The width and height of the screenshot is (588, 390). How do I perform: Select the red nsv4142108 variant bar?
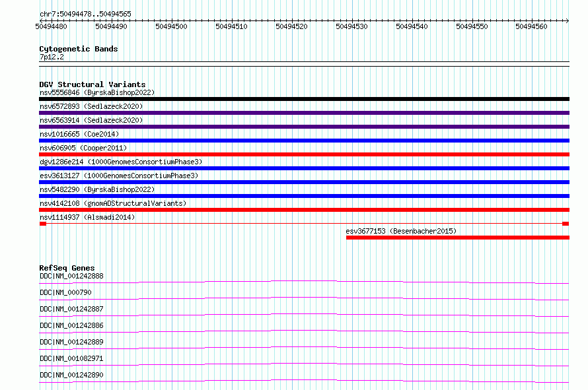[304, 210]
